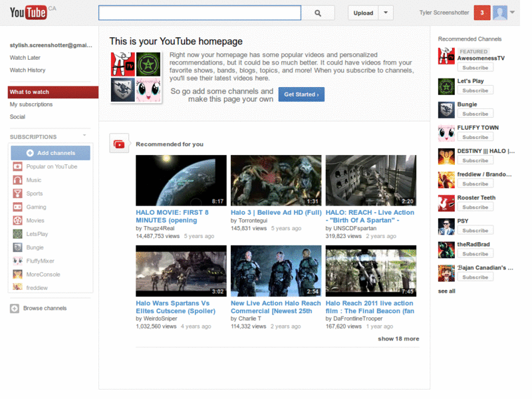532x399 pixels.
Task: Open Watch Later list
Action: pyautogui.click(x=25, y=58)
